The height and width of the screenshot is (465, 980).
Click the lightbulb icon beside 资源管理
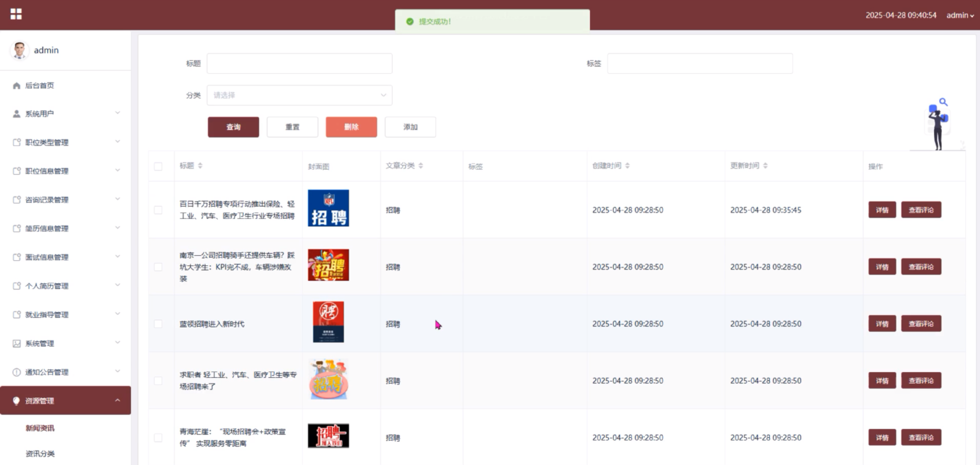(16, 400)
